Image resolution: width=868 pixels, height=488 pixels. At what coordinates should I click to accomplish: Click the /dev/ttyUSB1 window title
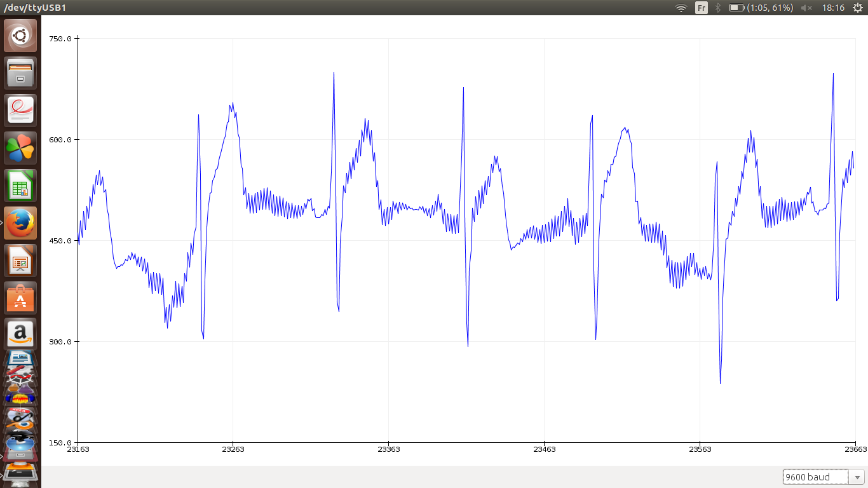35,8
